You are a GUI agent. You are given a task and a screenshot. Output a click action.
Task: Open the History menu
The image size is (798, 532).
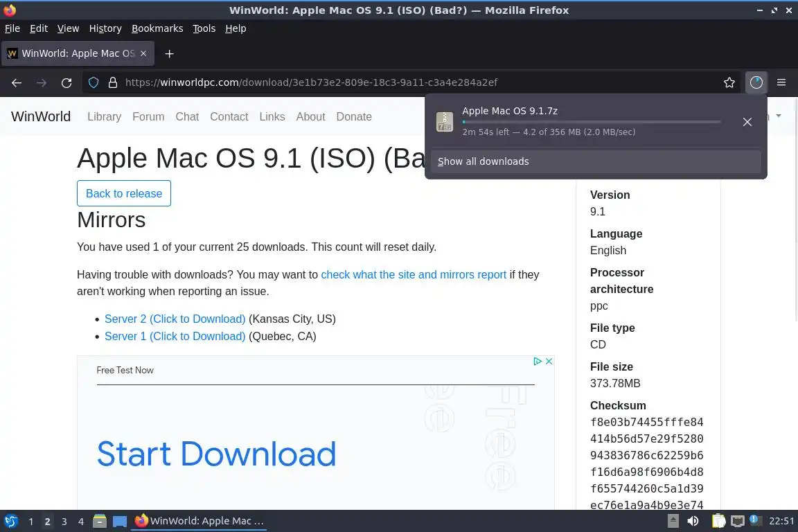[105, 28]
